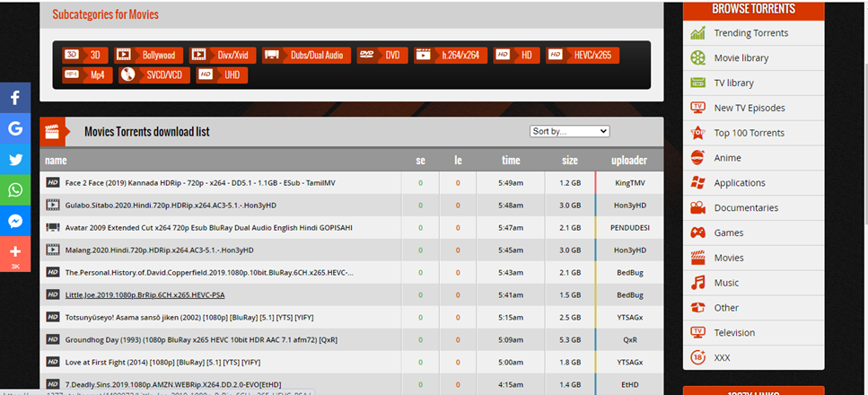Click the Messenger share icon

pyautogui.click(x=15, y=221)
